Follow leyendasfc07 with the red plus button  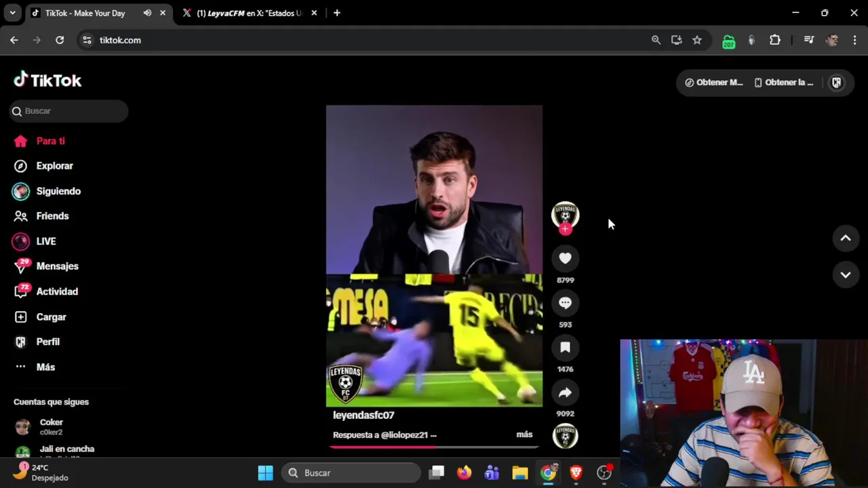[565, 229]
